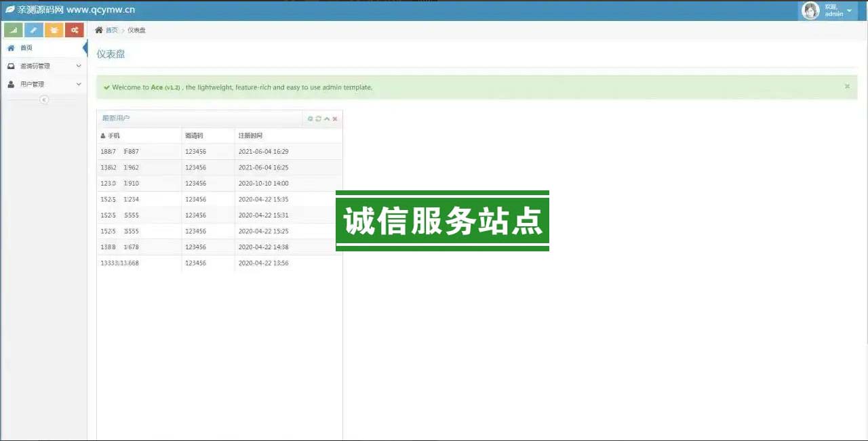Click the table row dated 2021-06-04 16:29
The image size is (868, 441).
219,152
